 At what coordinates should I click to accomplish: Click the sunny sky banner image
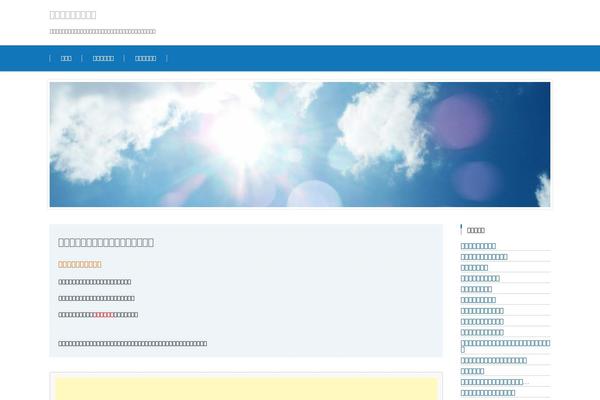pos(300,144)
